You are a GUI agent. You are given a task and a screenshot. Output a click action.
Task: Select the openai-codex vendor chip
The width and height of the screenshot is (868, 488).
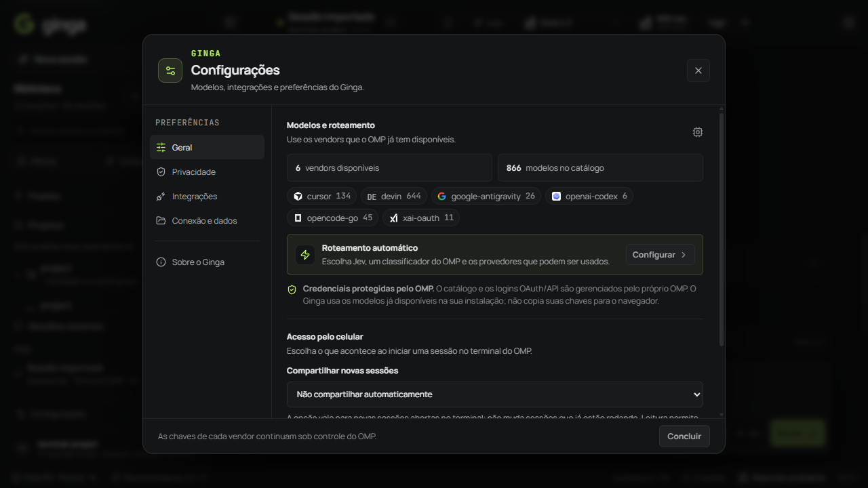click(x=589, y=196)
